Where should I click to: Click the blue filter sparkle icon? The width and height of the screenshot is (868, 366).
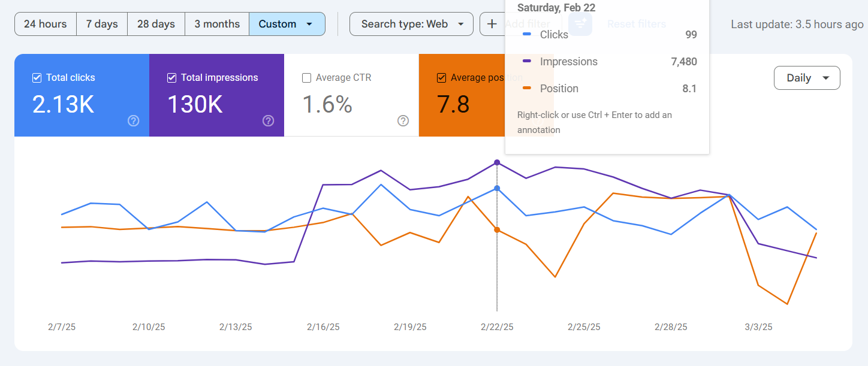point(580,24)
